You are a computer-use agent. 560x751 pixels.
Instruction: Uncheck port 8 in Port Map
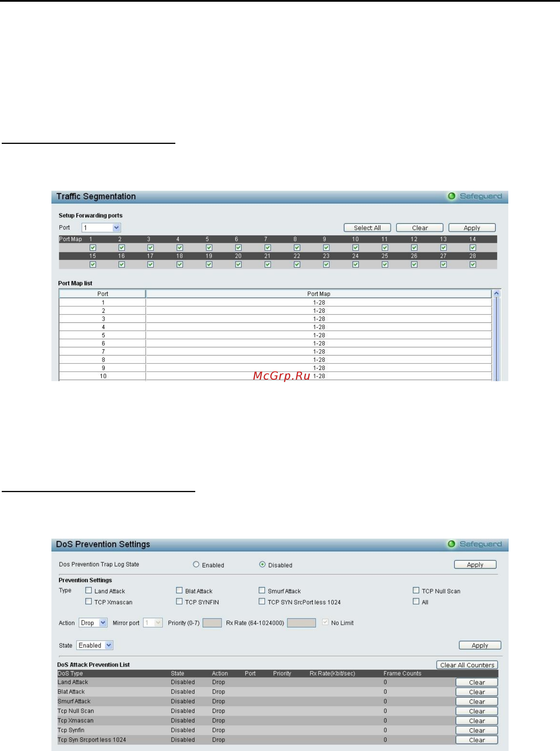click(x=297, y=248)
